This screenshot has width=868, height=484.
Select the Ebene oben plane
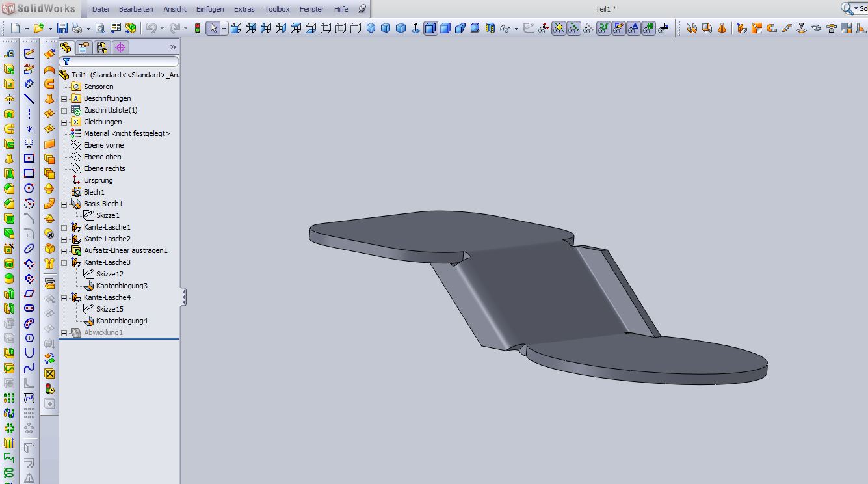(x=102, y=157)
